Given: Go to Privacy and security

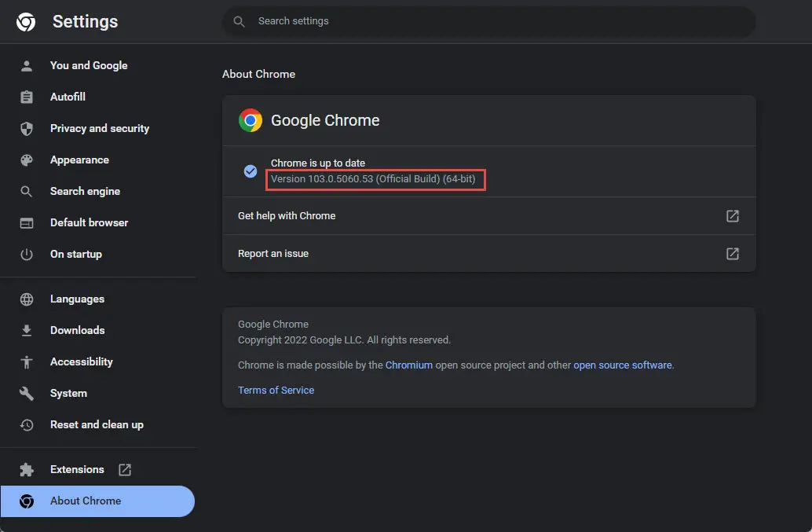Looking at the screenshot, I should tap(97, 128).
